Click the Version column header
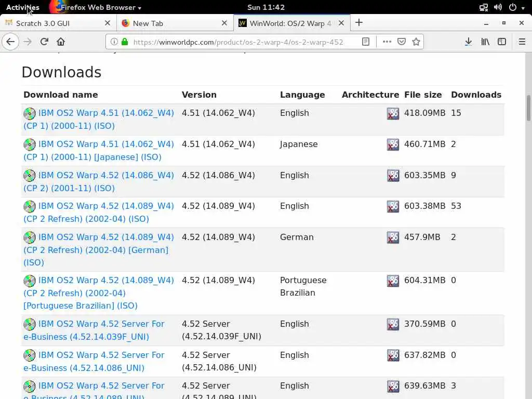532x399 pixels. pyautogui.click(x=199, y=95)
